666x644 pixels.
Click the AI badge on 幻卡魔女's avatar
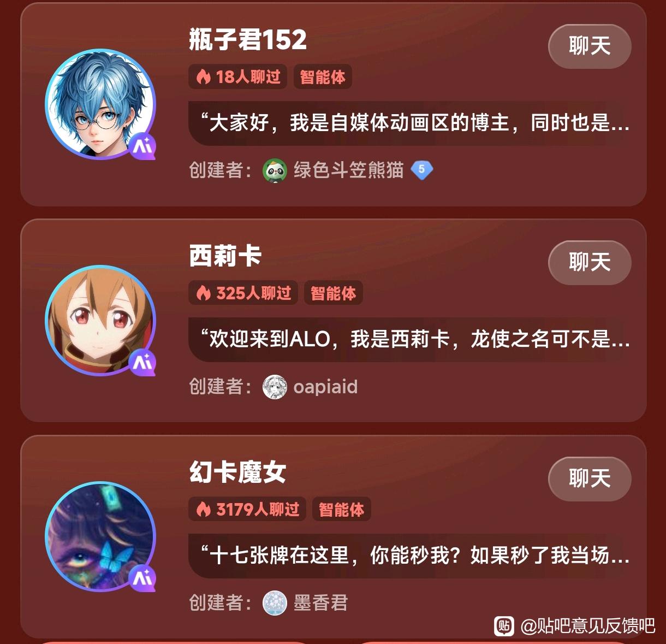pos(142,578)
